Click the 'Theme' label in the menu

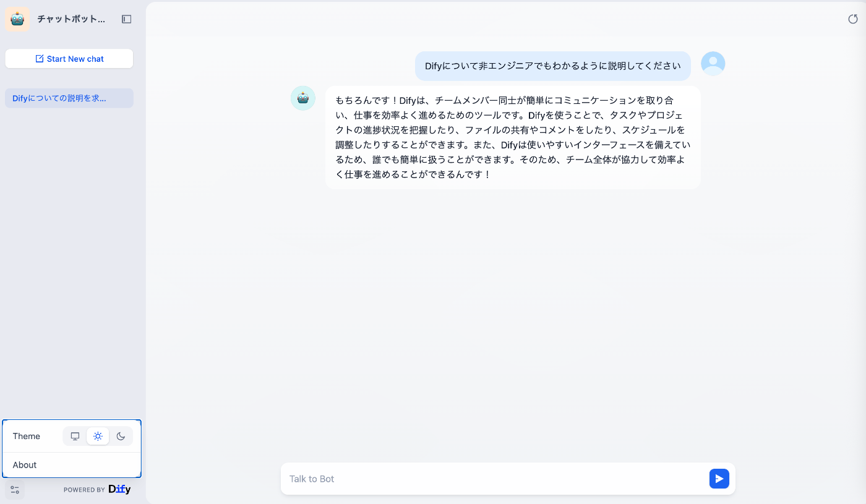tap(27, 436)
